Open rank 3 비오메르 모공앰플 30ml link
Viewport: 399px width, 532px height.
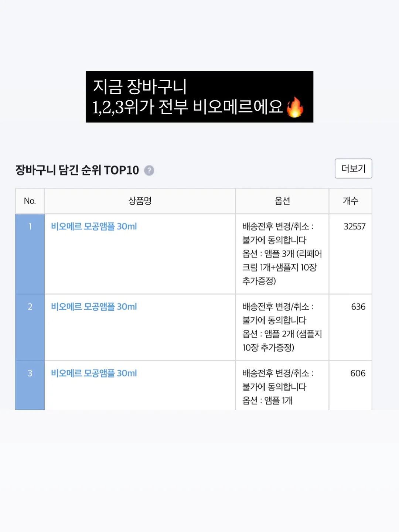pos(94,373)
